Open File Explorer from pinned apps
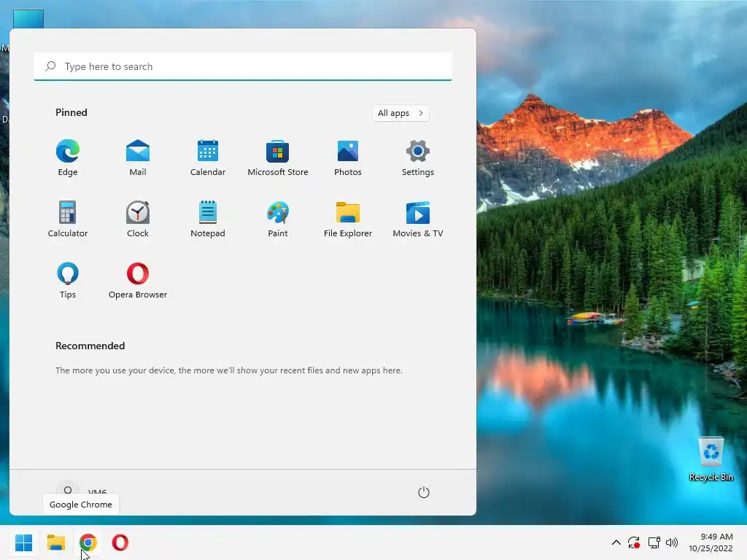Viewport: 747px width, 560px height. pyautogui.click(x=348, y=219)
